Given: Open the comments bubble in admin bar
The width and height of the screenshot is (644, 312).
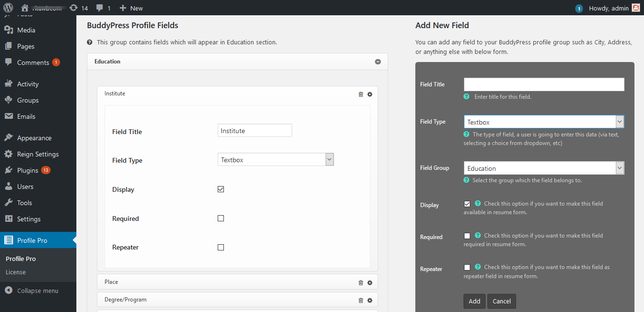Looking at the screenshot, I should point(99,8).
